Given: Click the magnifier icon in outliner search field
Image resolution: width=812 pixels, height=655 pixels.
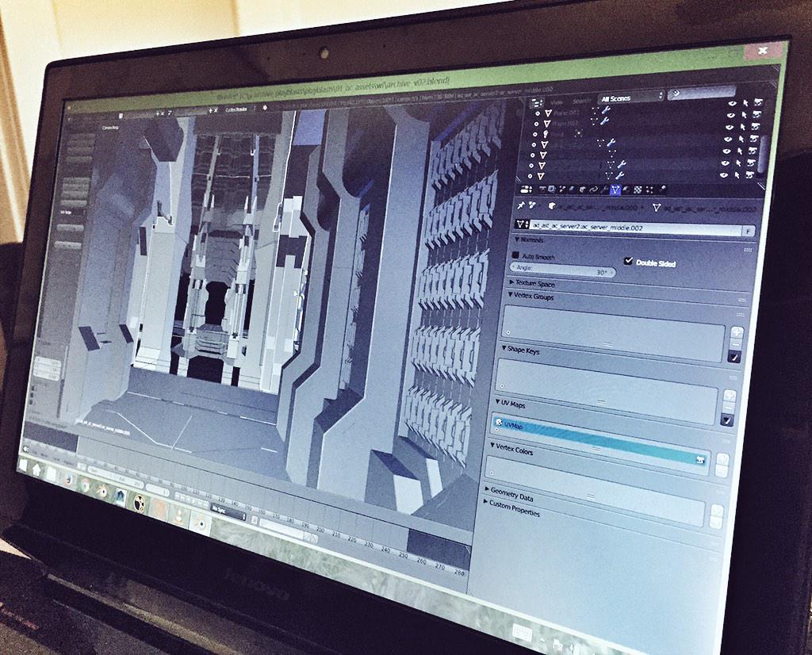Looking at the screenshot, I should 676,94.
